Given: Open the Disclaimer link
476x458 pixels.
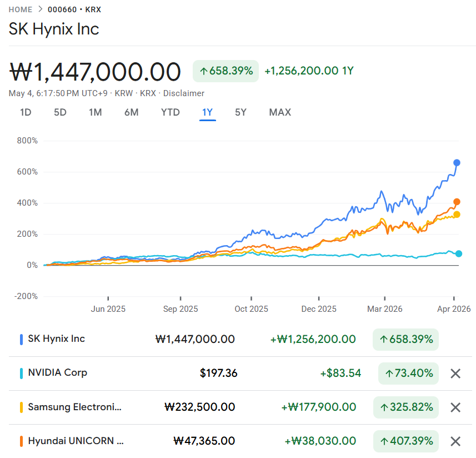Looking at the screenshot, I should point(184,93).
